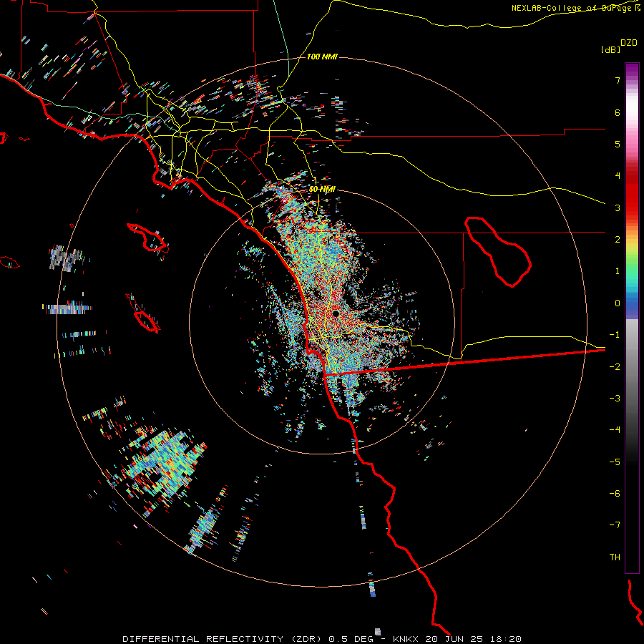Click the "6" value on the color scale
Screen dimensions: 644x644
(618, 112)
